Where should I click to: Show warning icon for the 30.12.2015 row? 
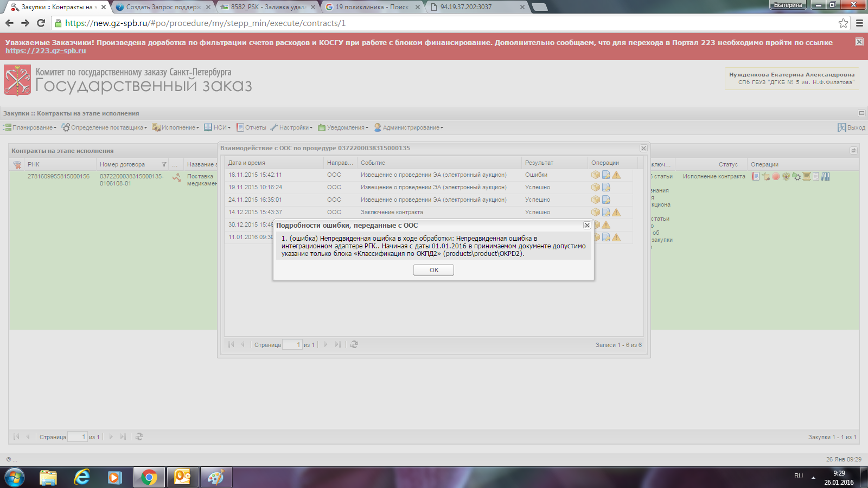(x=606, y=224)
